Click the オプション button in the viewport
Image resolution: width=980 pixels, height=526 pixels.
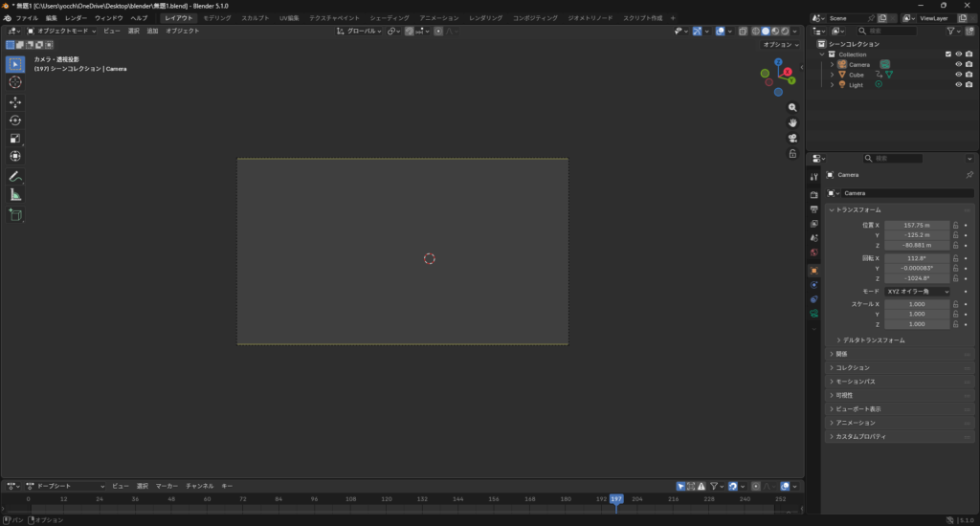pyautogui.click(x=780, y=45)
